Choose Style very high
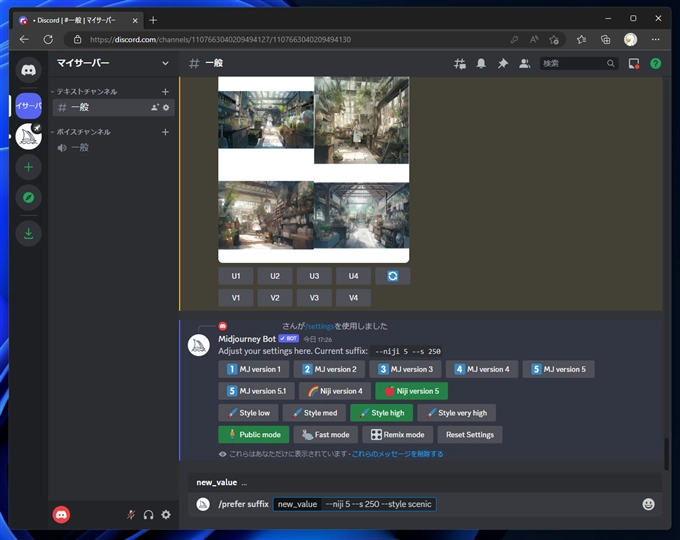The image size is (680, 540). [x=456, y=413]
